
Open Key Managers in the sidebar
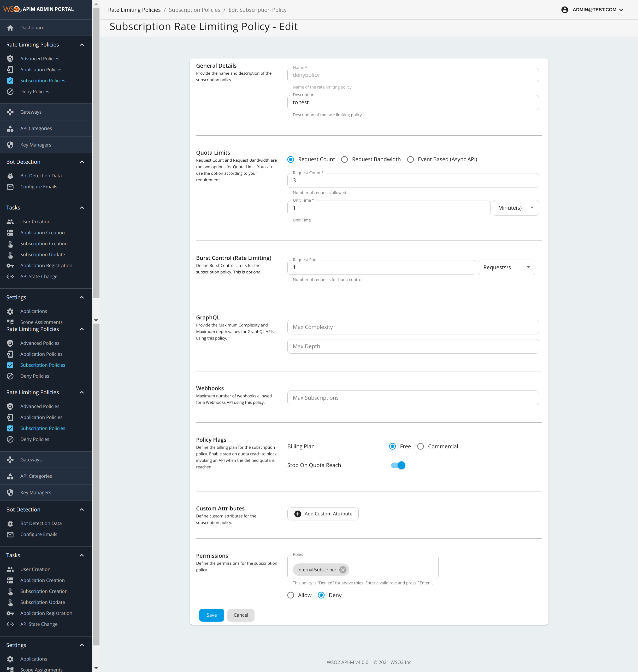point(35,145)
